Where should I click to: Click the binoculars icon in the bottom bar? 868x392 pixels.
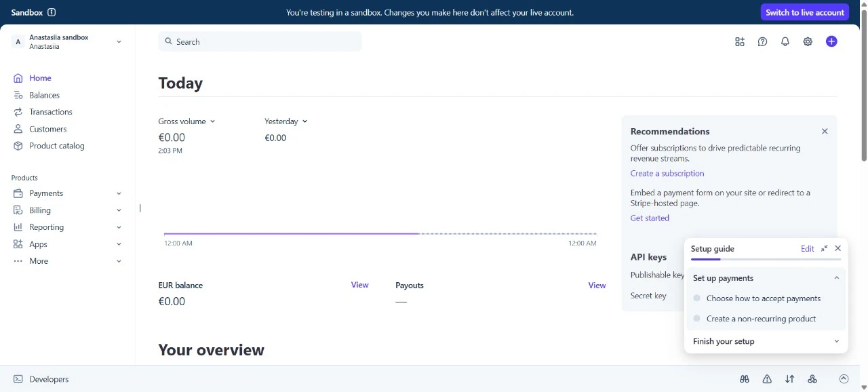(x=745, y=379)
